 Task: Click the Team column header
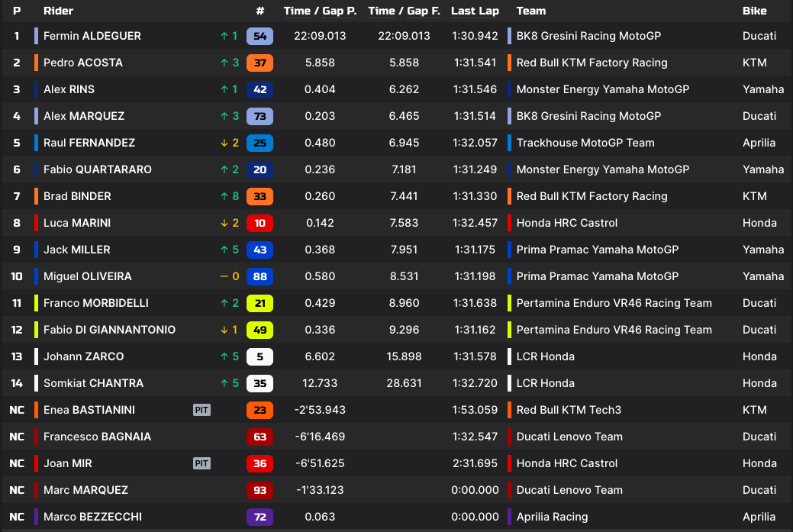point(530,11)
